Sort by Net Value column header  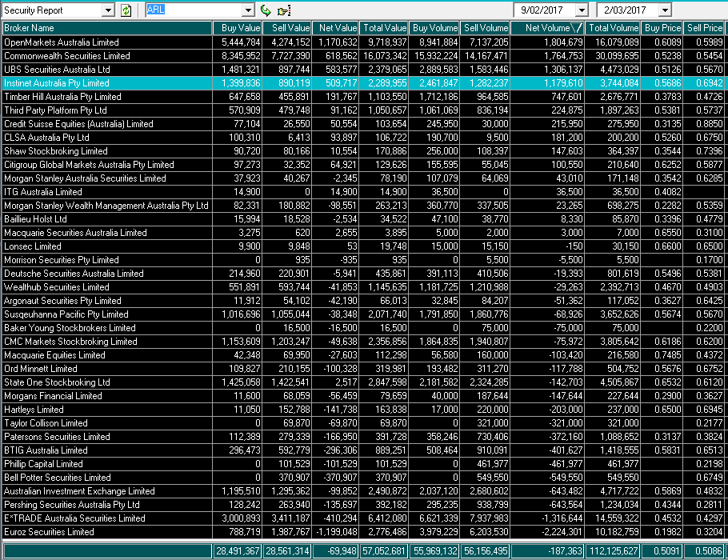tap(336, 28)
